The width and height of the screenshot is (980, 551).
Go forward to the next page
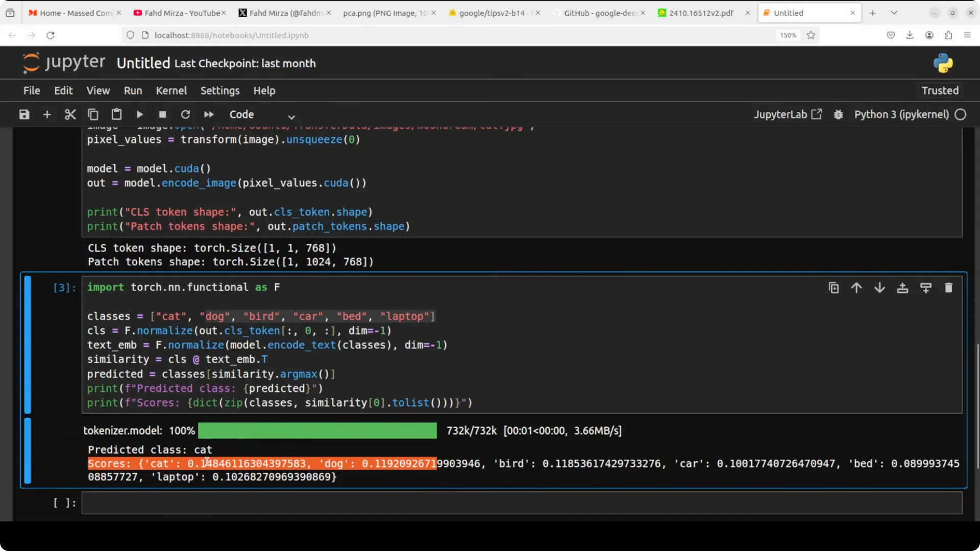pos(31,35)
